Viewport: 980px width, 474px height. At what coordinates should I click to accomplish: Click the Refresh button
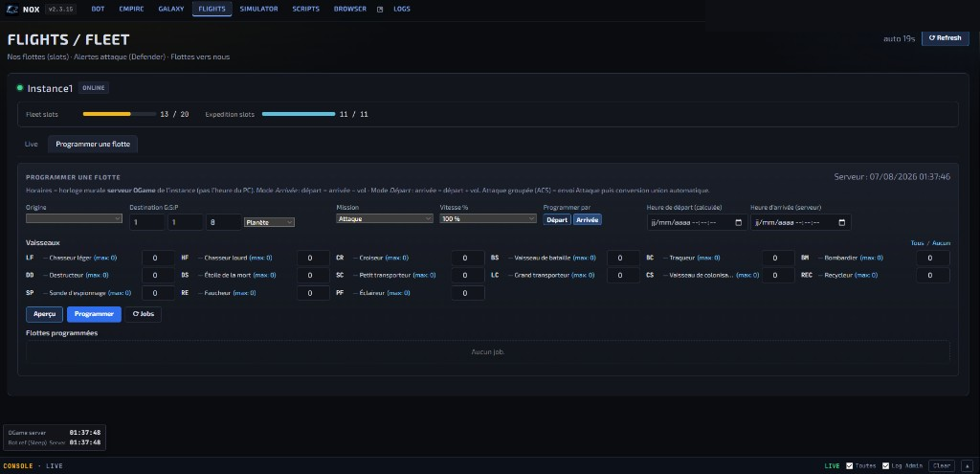[945, 38]
